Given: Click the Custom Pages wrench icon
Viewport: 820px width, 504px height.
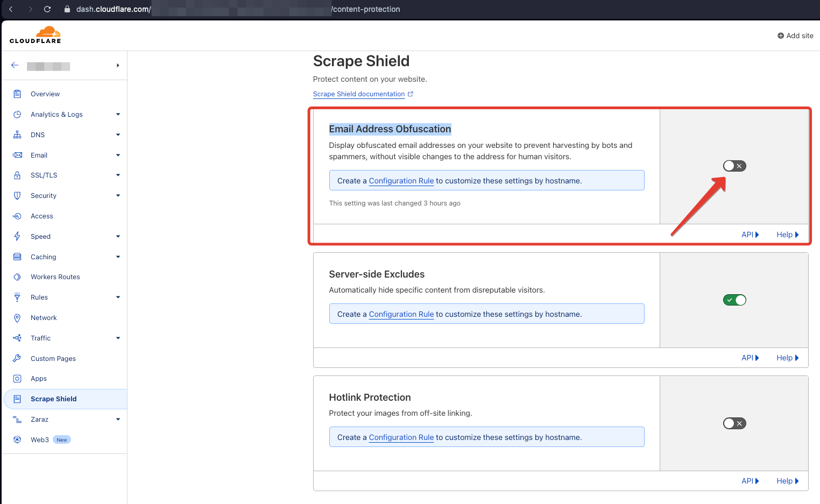Looking at the screenshot, I should [x=17, y=359].
